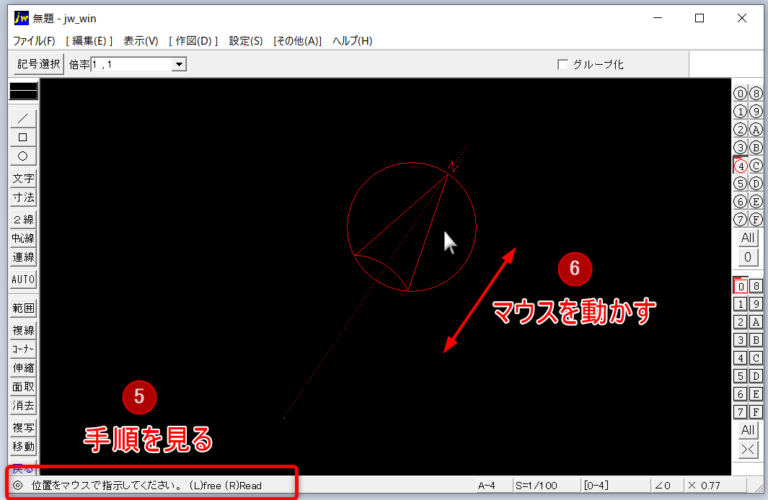Viewport: 768px width, 500px height.
Task: Activate the AUTO mode tool
Action: coord(23,279)
